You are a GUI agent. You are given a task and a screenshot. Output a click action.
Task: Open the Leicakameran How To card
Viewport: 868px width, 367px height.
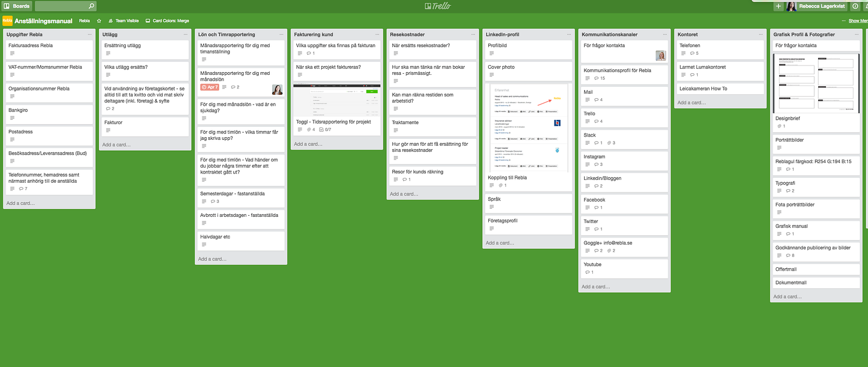click(720, 88)
